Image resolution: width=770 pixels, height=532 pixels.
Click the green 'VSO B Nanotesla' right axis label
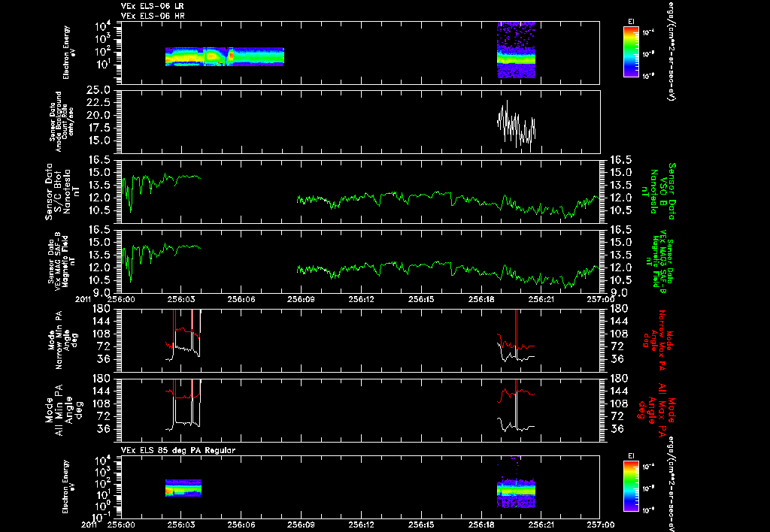pos(658,192)
